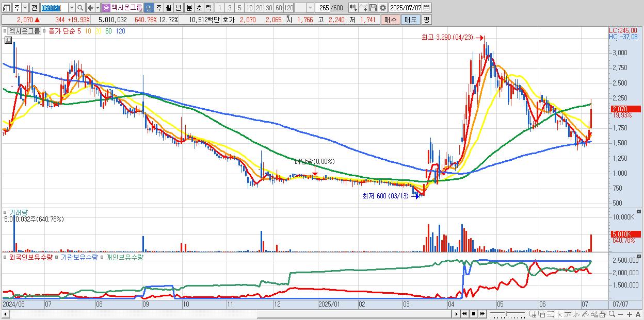This screenshot has width=644, height=320.
Task: Click the bottom magnifier zoom icon
Action: click(611, 314)
